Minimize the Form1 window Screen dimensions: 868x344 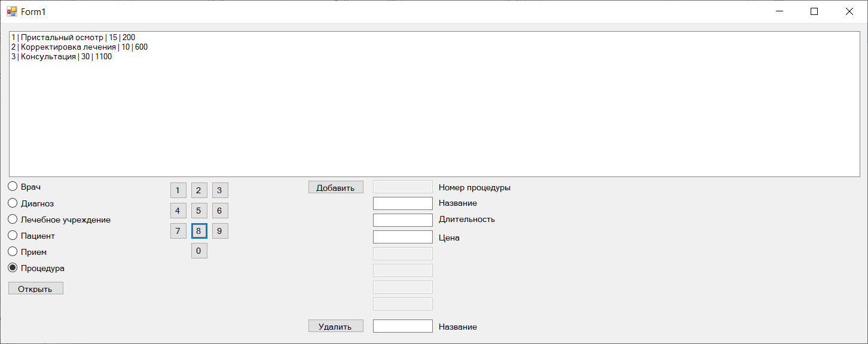click(x=780, y=11)
